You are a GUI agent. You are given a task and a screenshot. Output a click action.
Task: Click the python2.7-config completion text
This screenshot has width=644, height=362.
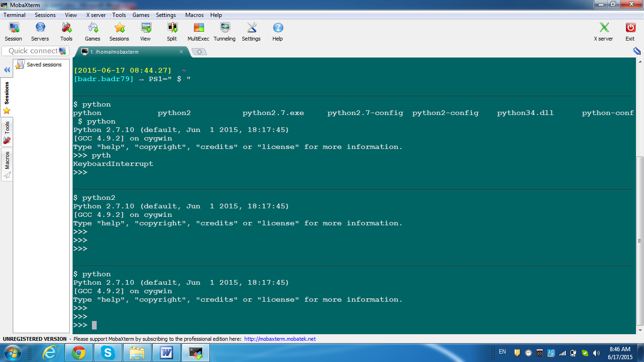coord(365,113)
